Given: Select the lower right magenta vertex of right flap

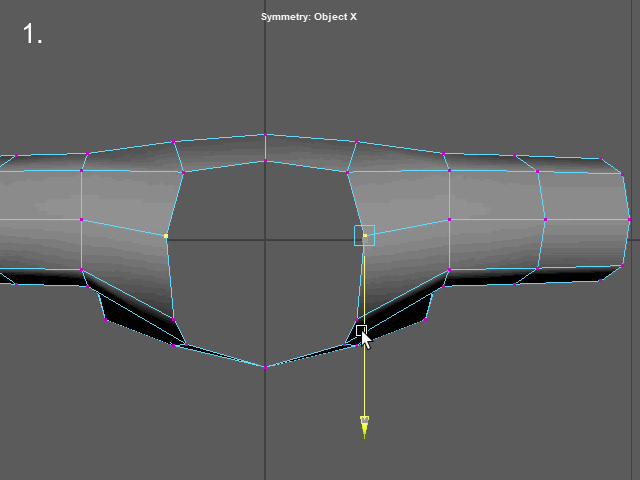Looking at the screenshot, I should point(424,320).
